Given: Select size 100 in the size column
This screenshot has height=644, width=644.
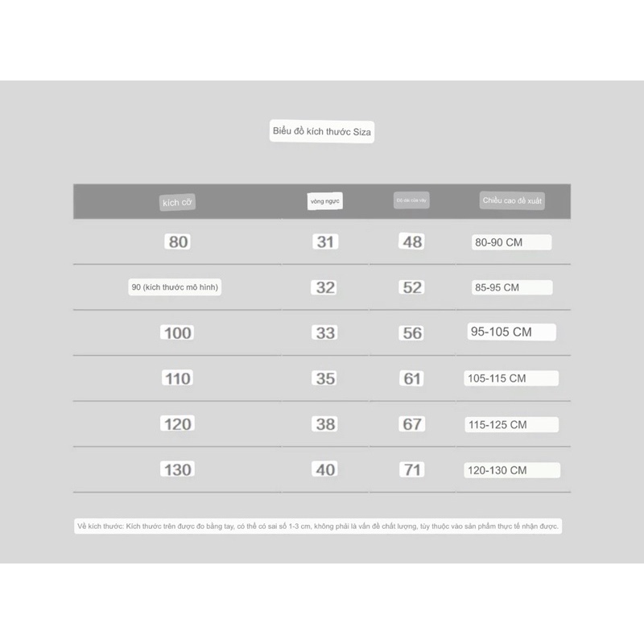Looking at the screenshot, I should (x=177, y=332).
